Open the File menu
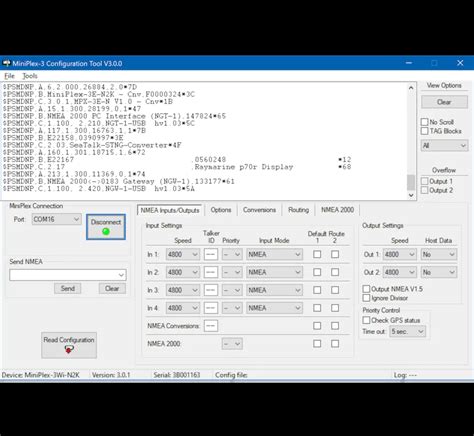This screenshot has height=436, width=474. pyautogui.click(x=9, y=76)
